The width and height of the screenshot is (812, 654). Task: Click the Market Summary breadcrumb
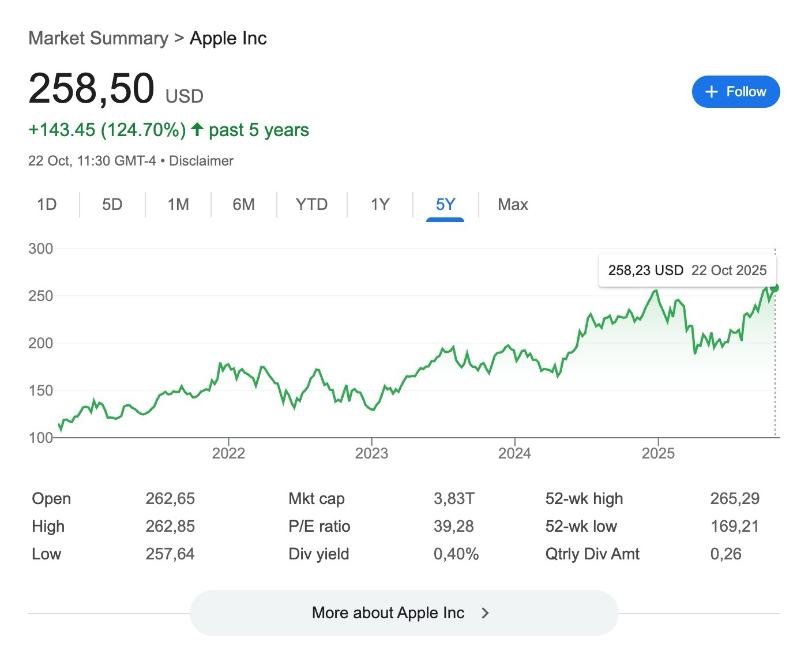coord(98,38)
